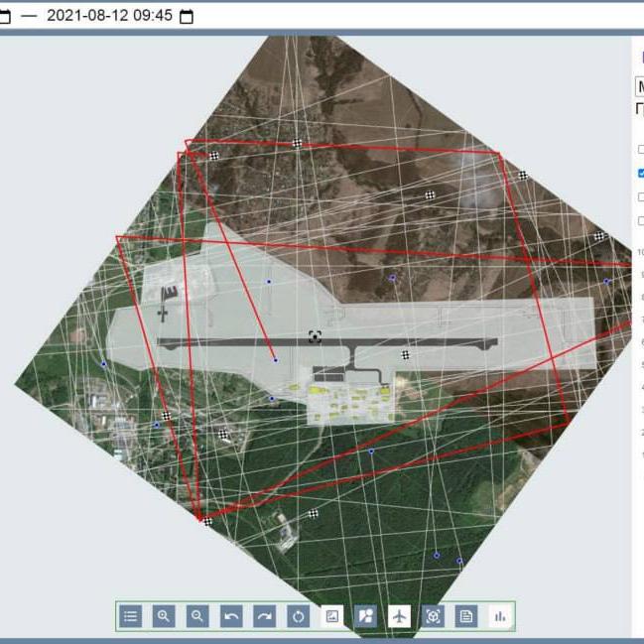Tick the topmost checkbox in right panel
This screenshot has height=644, width=644.
[640, 150]
